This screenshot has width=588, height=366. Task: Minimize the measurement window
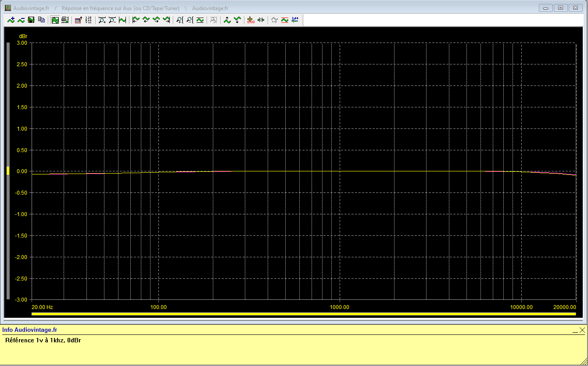point(546,8)
